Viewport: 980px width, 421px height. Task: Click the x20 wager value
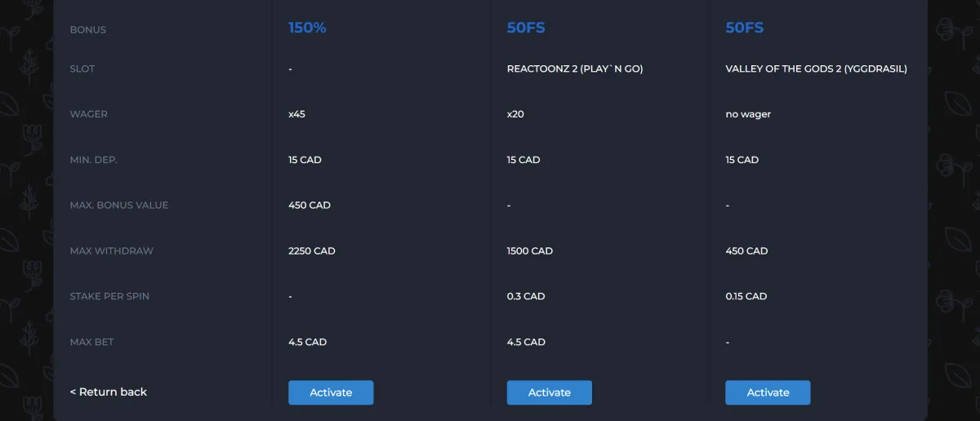(x=515, y=114)
